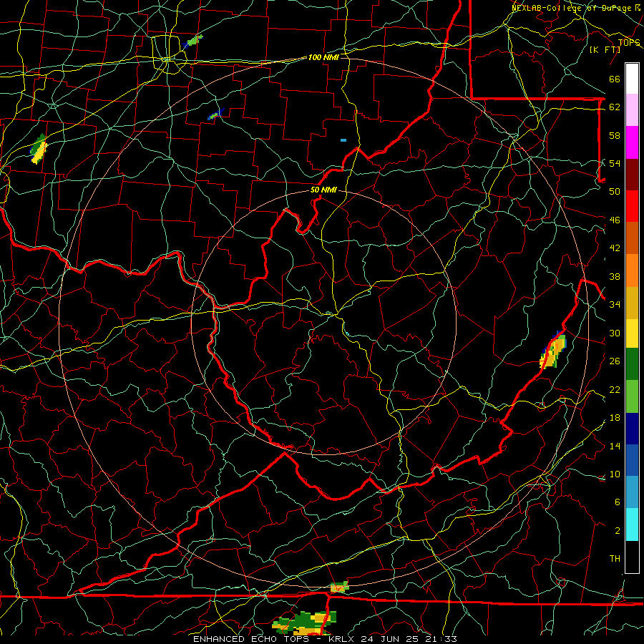The width and height of the screenshot is (644, 644).
Task: Click the bright red legend swatch
Action: [x=632, y=206]
